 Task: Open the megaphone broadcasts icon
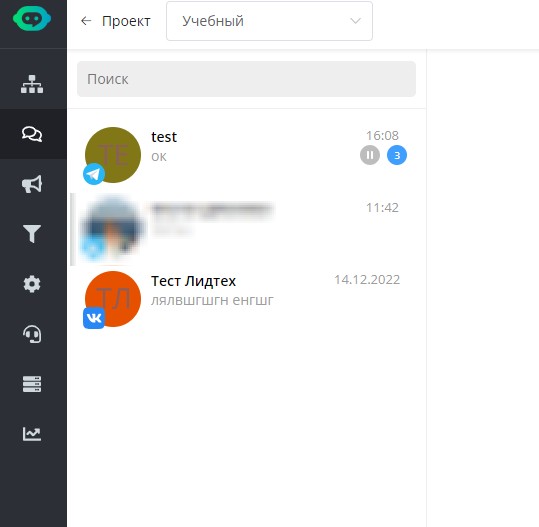(32, 184)
